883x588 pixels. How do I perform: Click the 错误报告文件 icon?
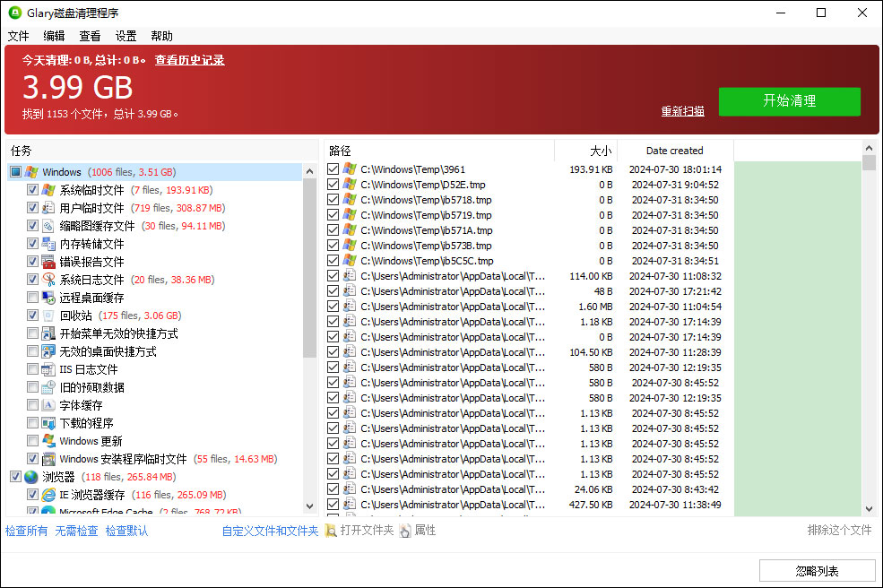point(49,262)
